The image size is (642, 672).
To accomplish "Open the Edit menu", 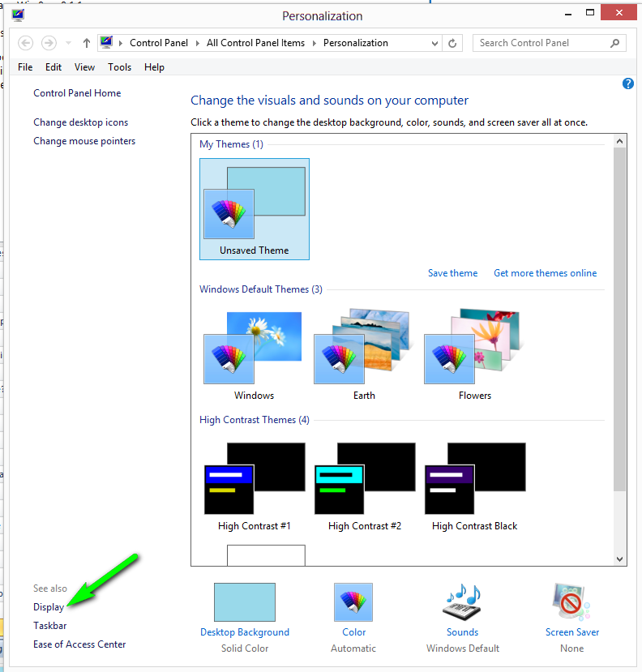I will point(53,67).
